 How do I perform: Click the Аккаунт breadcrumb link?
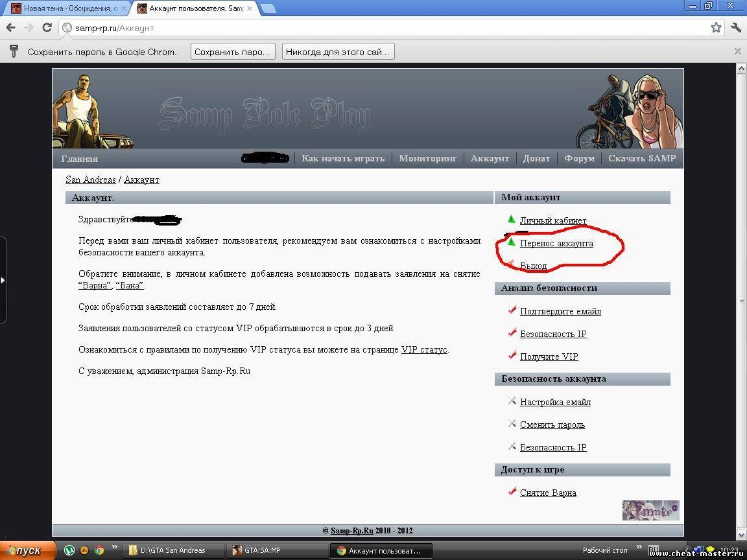point(141,180)
